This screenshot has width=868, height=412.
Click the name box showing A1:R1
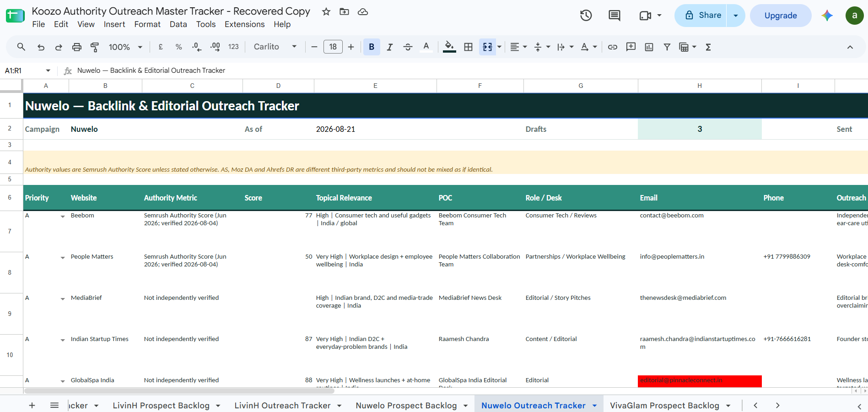[27, 70]
